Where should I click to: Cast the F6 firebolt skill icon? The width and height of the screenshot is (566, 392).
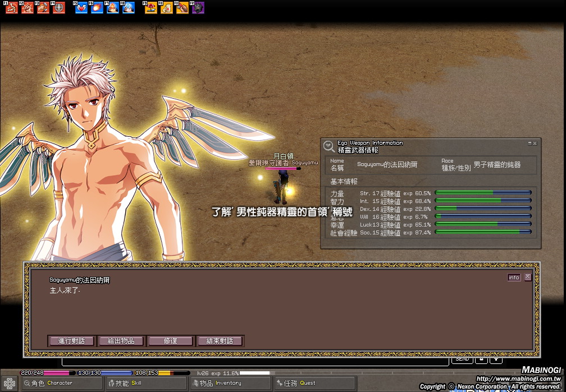97,8
